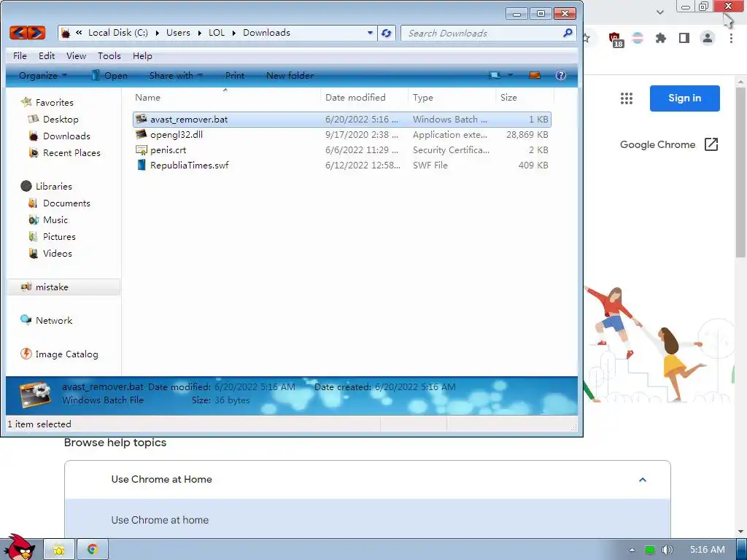The width and height of the screenshot is (747, 560).
Task: Open the address bar history dropdown
Action: pos(370,33)
